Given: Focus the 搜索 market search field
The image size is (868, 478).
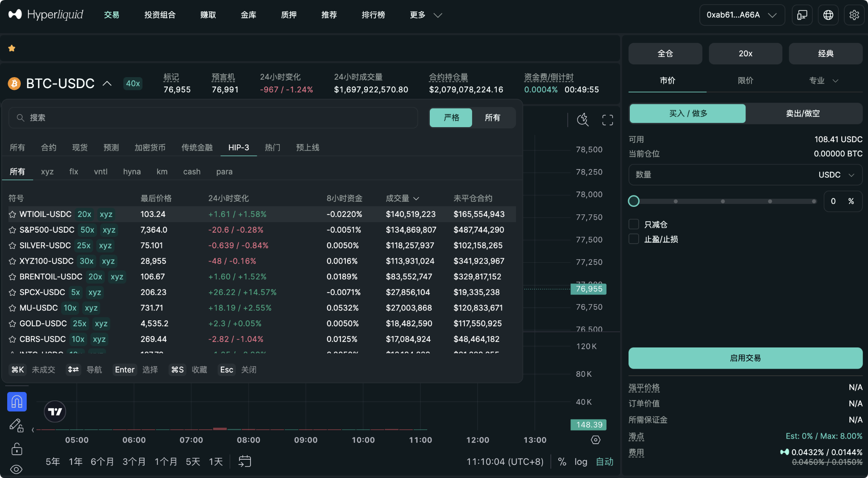Looking at the screenshot, I should (x=213, y=118).
